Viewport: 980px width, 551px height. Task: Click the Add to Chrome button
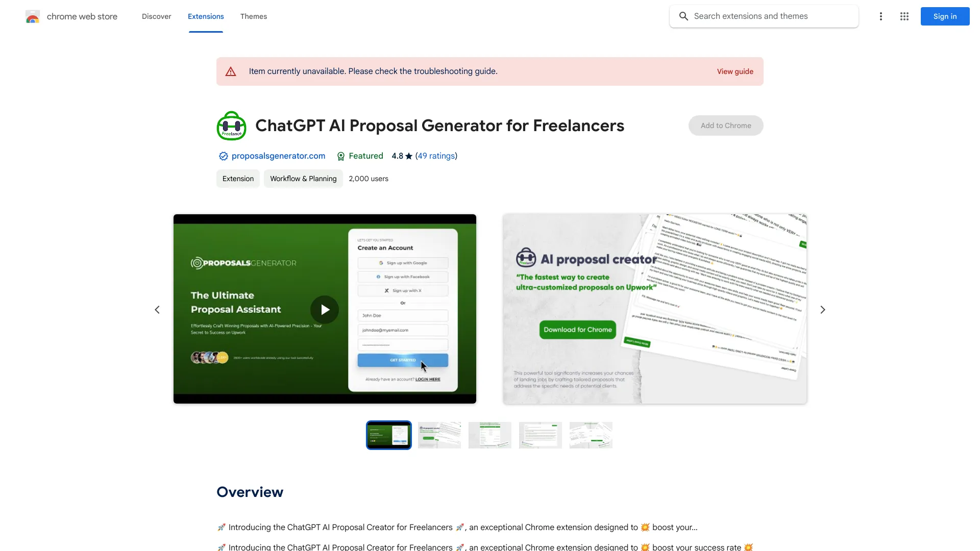tap(726, 125)
